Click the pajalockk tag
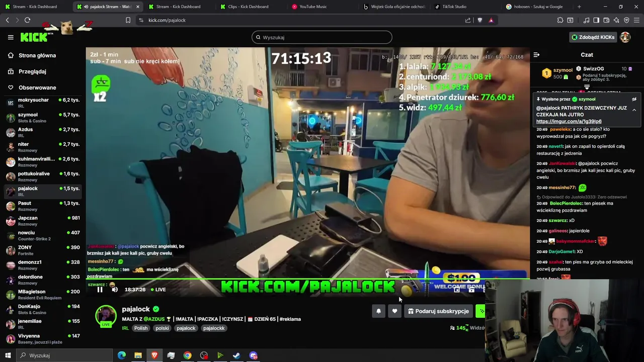Viewport: 644px width, 362px height. 214,328
